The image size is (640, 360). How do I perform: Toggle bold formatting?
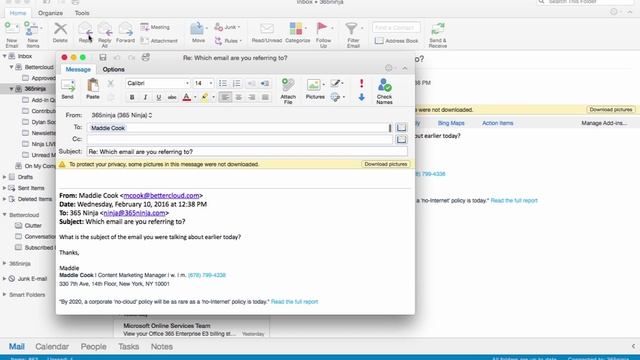click(x=132, y=97)
